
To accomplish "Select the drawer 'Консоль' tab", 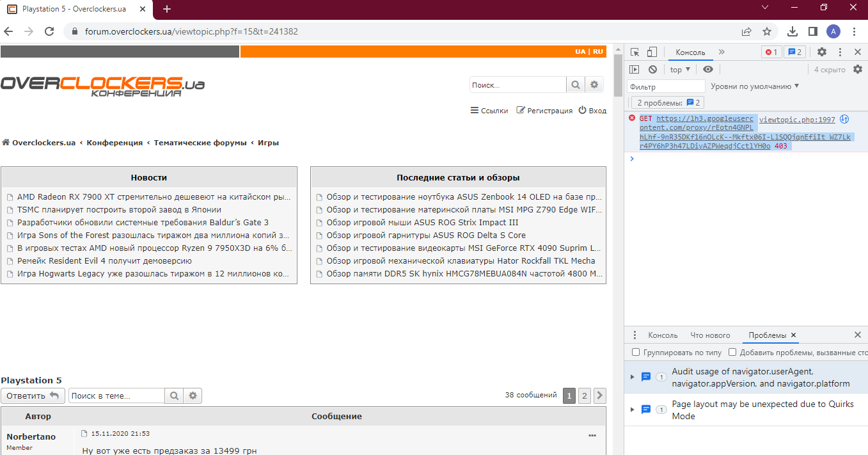I will pos(663,335).
